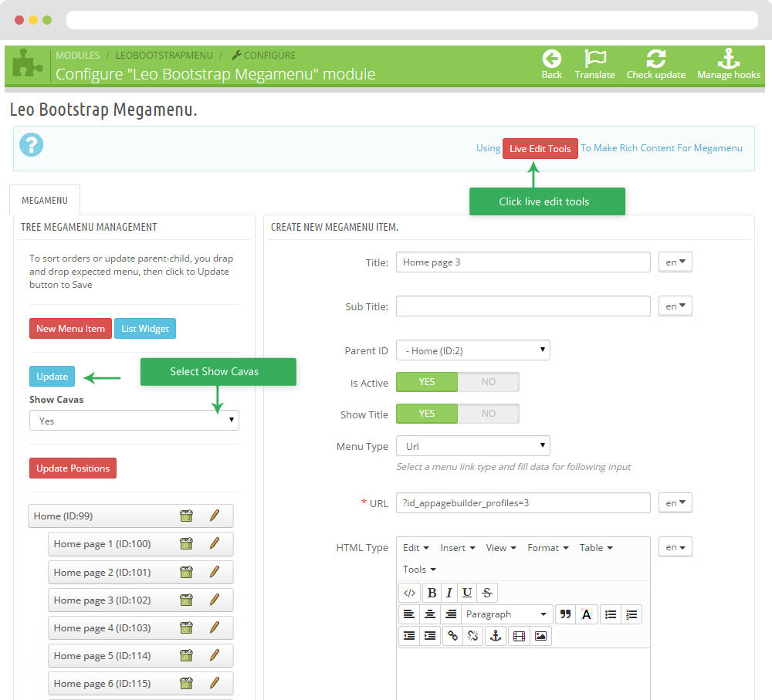Click green box icon on Home page 4 row

186,627
